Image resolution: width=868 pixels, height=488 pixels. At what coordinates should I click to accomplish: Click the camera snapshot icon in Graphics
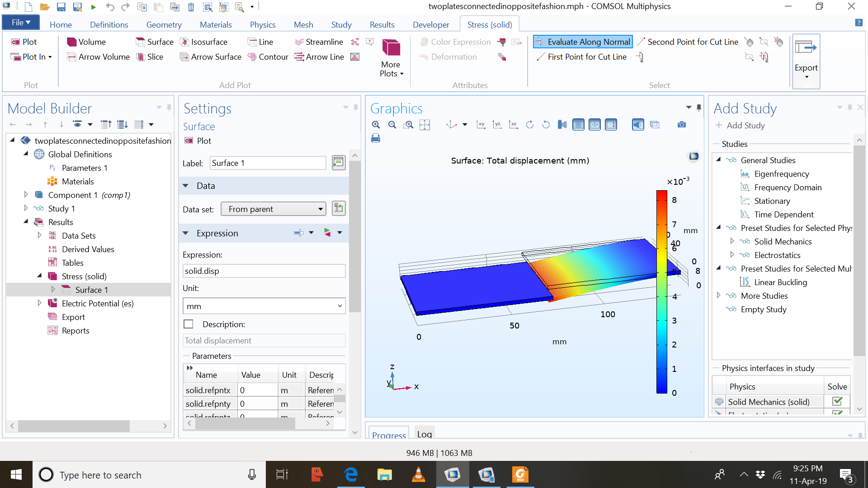click(x=682, y=125)
